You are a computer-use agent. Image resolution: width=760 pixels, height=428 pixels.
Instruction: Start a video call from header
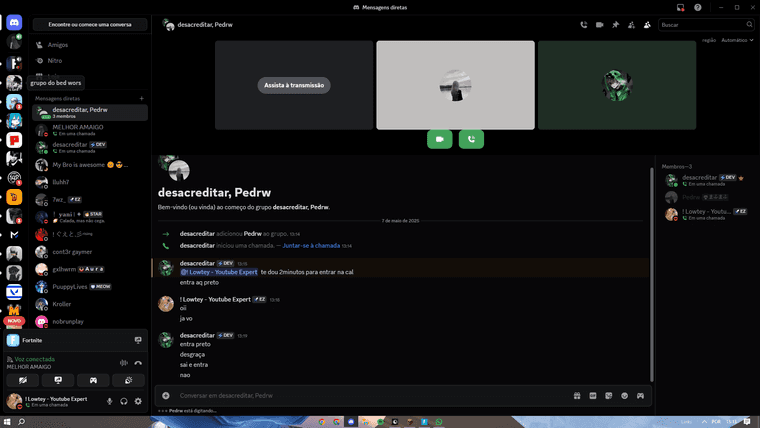tap(600, 25)
